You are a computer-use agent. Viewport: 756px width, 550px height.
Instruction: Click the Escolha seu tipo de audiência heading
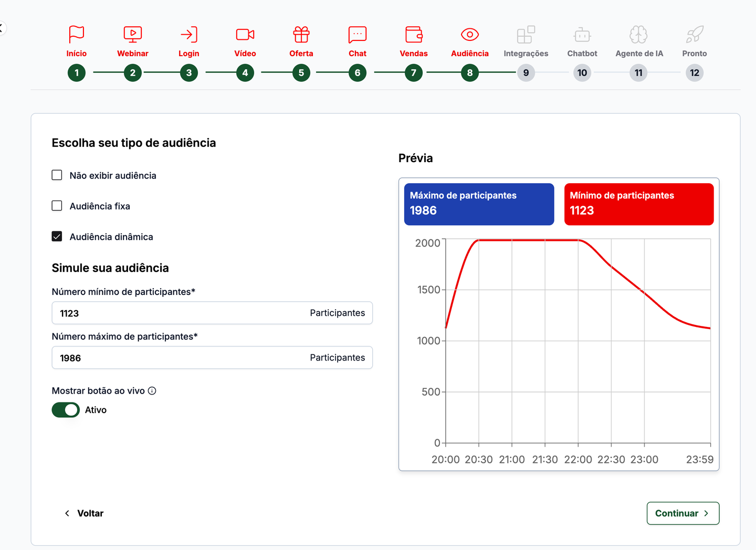(x=134, y=143)
